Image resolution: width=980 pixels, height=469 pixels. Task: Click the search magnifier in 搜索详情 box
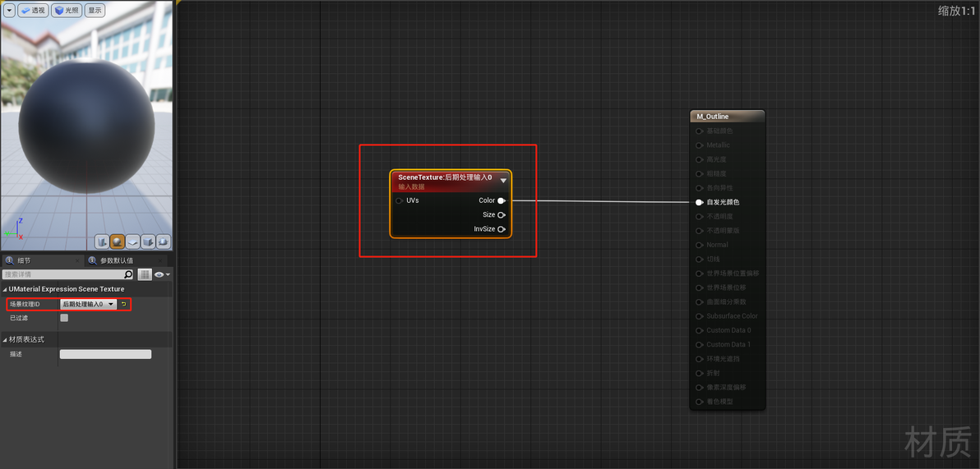(x=128, y=274)
